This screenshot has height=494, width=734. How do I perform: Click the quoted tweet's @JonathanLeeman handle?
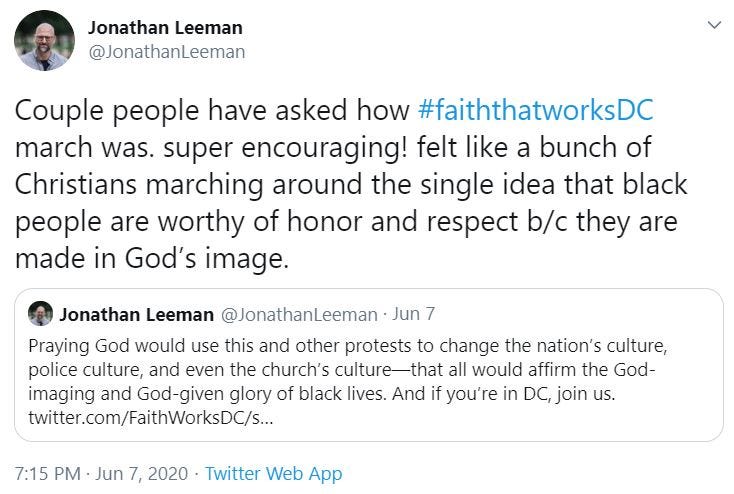[x=297, y=314]
